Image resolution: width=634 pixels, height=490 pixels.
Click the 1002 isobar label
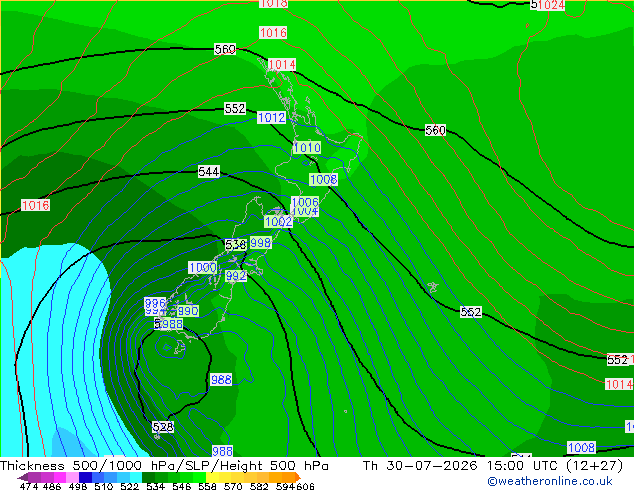pos(278,222)
